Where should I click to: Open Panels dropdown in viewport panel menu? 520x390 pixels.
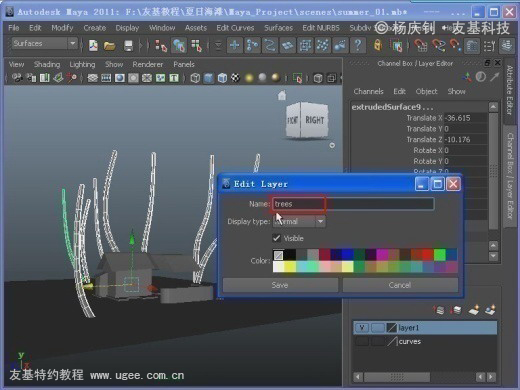click(x=184, y=64)
